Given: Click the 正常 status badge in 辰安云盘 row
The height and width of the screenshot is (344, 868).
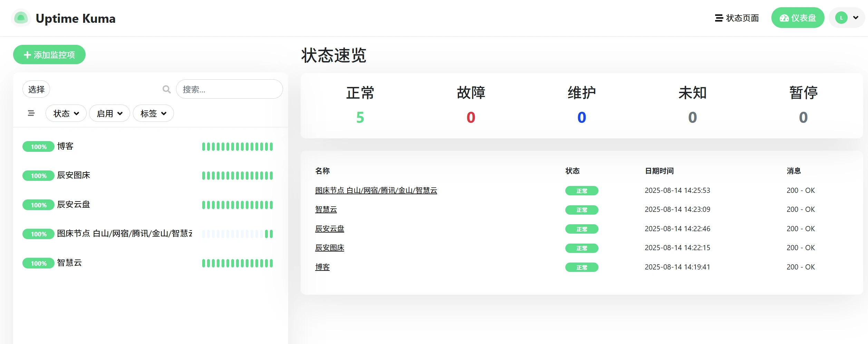Looking at the screenshot, I should 581,229.
